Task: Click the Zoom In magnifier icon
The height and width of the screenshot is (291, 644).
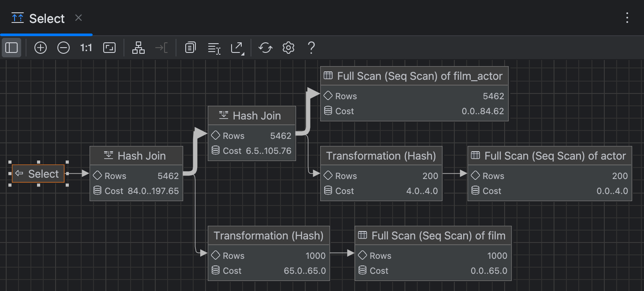Action: pyautogui.click(x=41, y=48)
